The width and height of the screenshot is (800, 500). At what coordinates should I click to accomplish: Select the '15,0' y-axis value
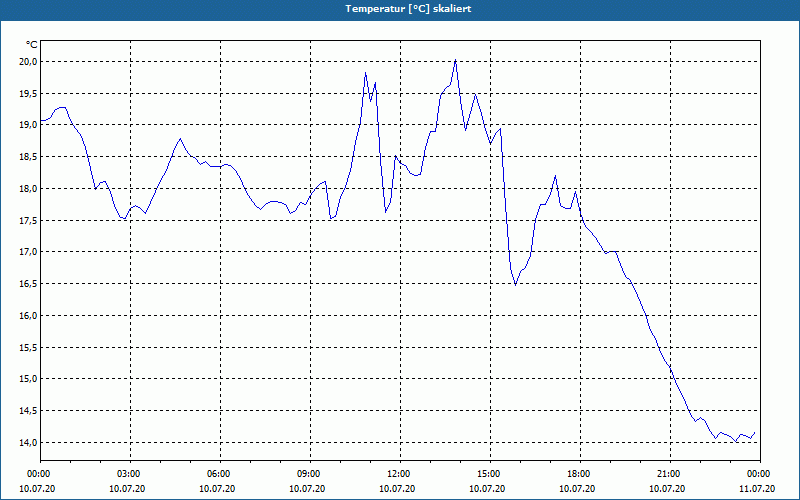tap(29, 379)
